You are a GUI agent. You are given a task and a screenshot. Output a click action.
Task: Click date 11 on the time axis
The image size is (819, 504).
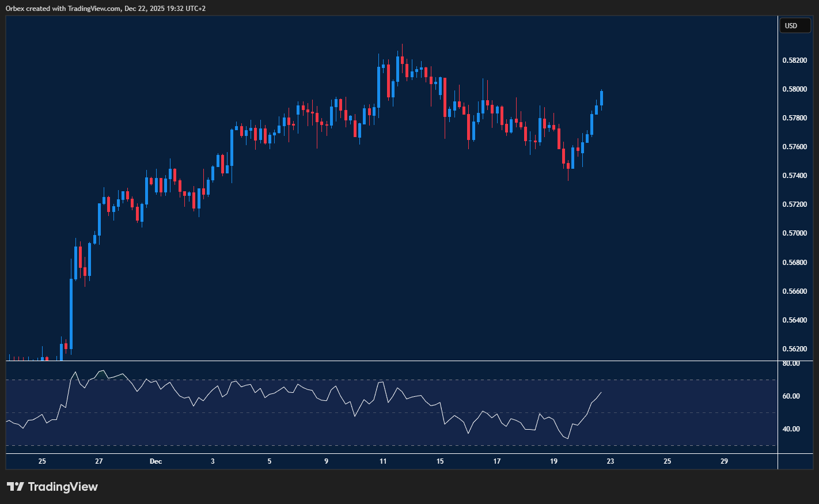pyautogui.click(x=383, y=461)
